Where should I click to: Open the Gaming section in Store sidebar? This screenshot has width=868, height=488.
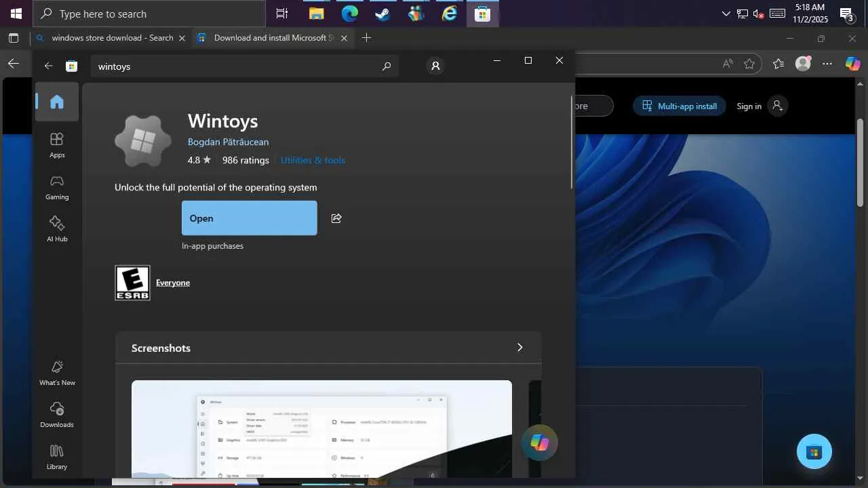[x=57, y=187]
